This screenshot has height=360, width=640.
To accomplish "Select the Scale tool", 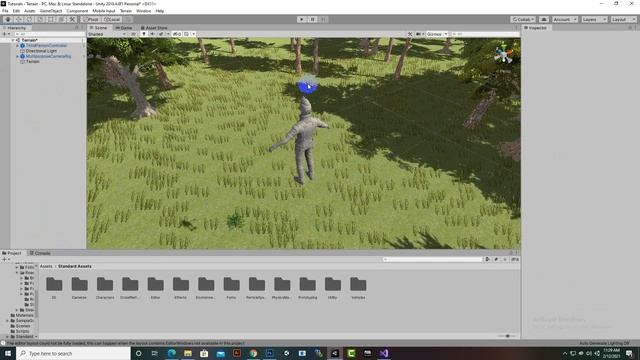I will pyautogui.click(x=40, y=19).
